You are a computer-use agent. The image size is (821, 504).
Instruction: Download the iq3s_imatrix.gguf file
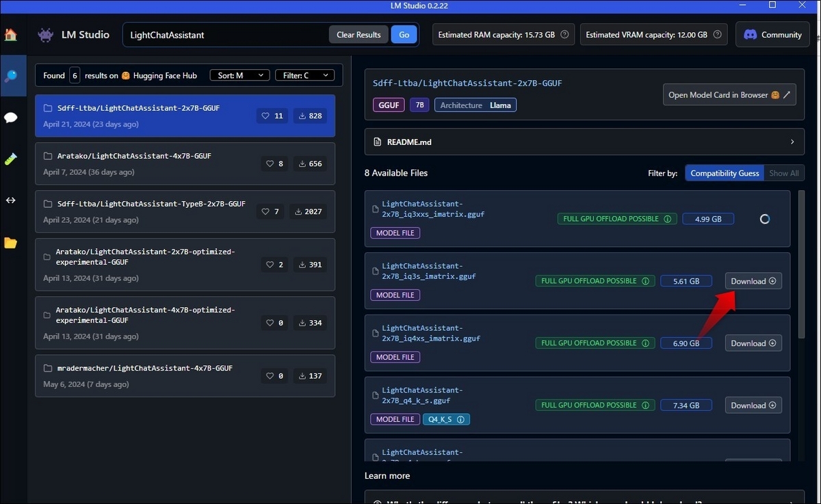click(753, 281)
